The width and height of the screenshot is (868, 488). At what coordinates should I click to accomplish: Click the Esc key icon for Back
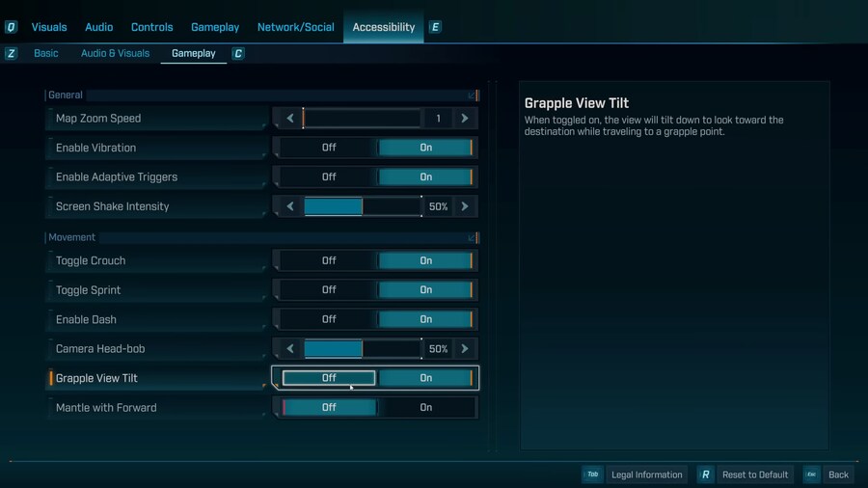811,474
